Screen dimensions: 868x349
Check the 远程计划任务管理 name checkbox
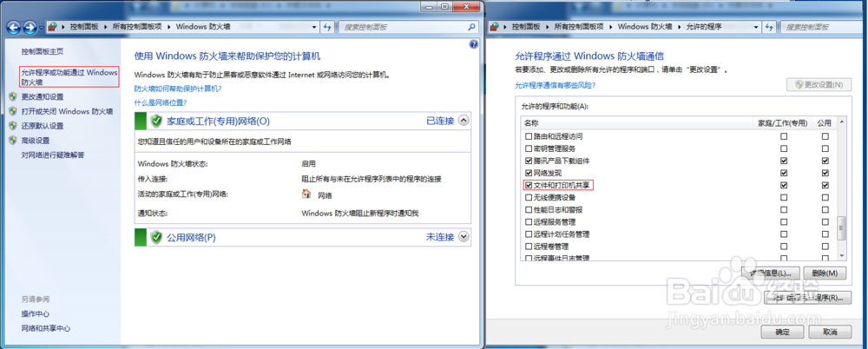[x=528, y=234]
